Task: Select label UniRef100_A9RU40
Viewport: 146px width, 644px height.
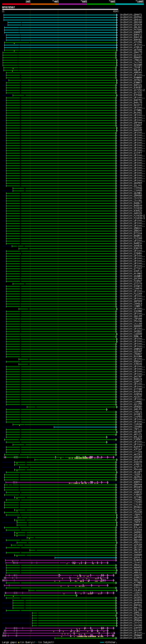Action: click(x=131, y=72)
